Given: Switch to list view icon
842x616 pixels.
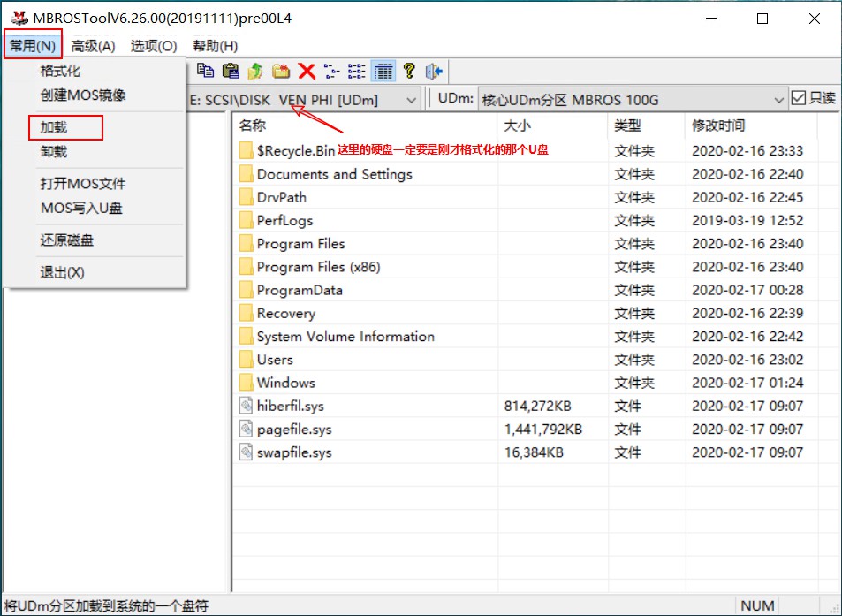Looking at the screenshot, I should [357, 71].
